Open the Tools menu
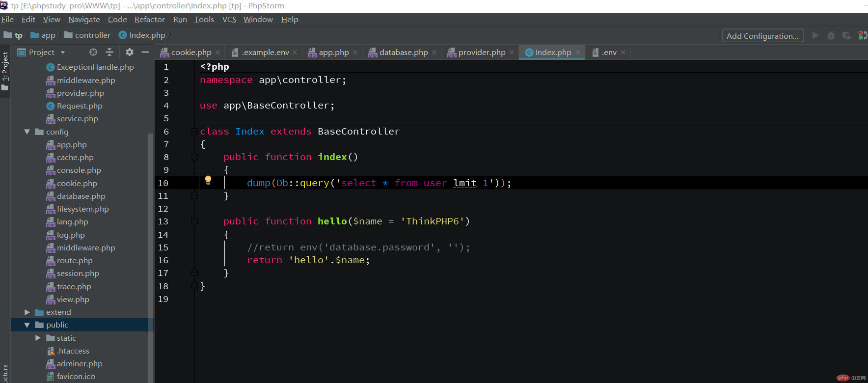The width and height of the screenshot is (868, 383). click(204, 20)
